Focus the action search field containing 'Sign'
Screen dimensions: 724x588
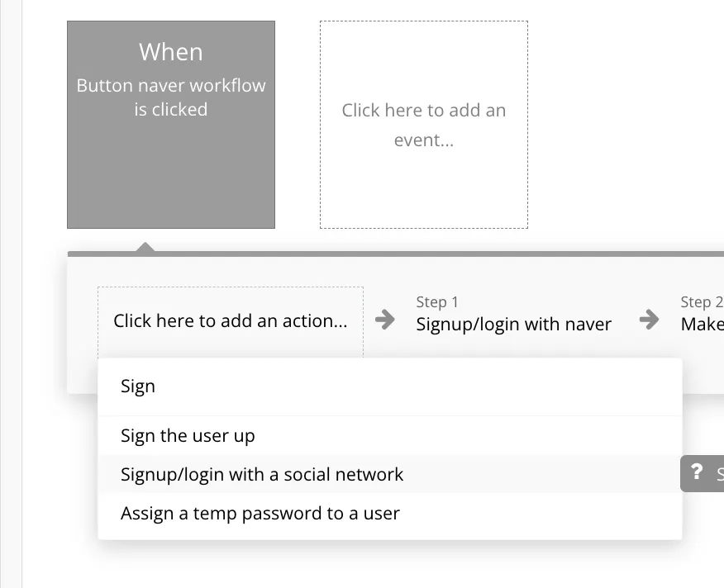(x=388, y=386)
